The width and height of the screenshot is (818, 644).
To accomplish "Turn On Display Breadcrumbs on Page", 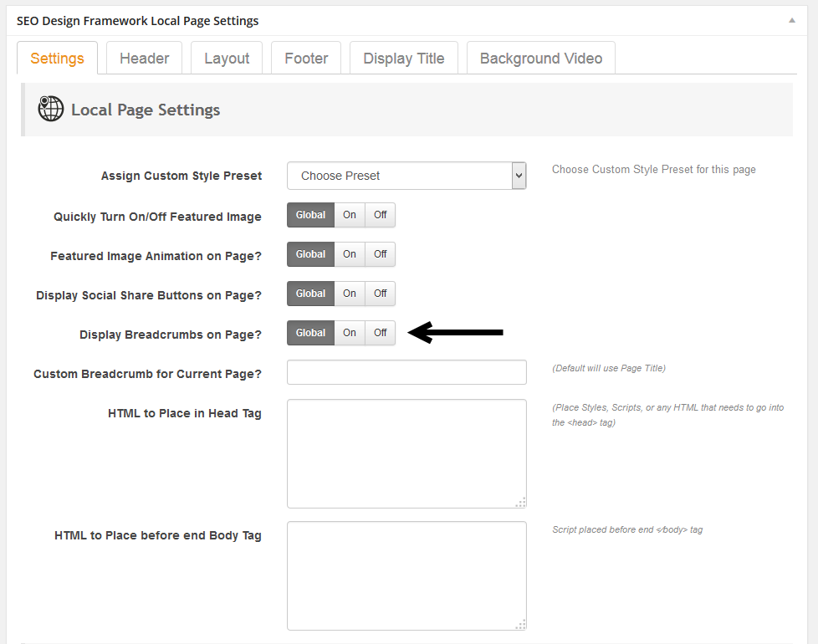I will coord(350,333).
